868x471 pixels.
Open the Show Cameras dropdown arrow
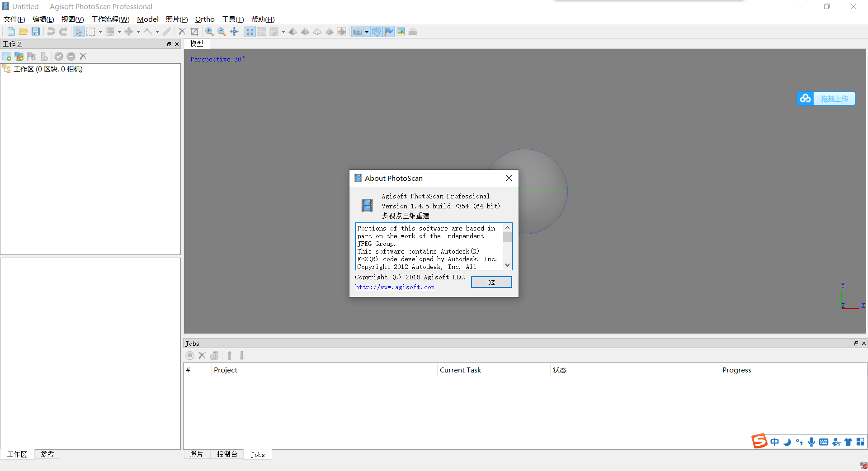(367, 32)
